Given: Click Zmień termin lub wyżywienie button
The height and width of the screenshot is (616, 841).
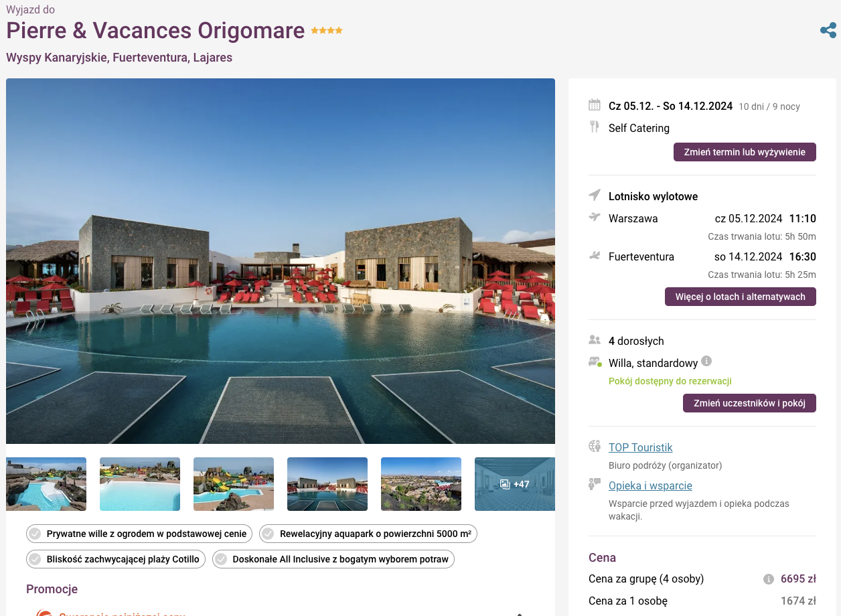Looking at the screenshot, I should click(x=745, y=152).
